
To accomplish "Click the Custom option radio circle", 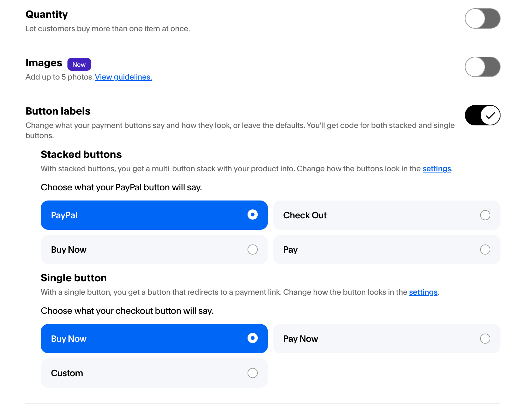I will [x=253, y=373].
